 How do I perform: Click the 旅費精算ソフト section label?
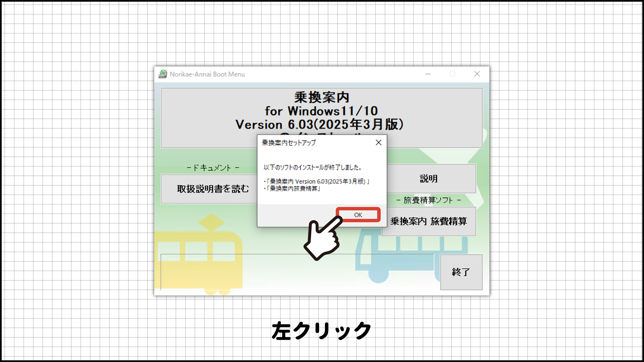pos(428,200)
